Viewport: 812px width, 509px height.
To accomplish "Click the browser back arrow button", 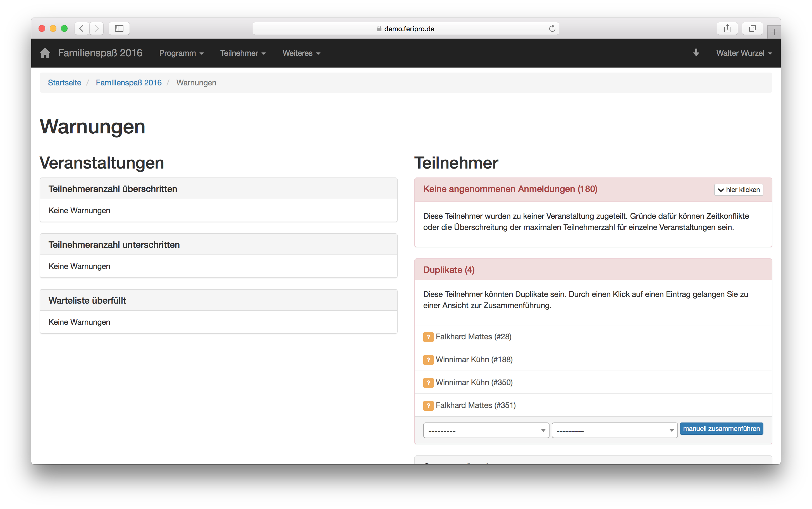I will 82,29.
